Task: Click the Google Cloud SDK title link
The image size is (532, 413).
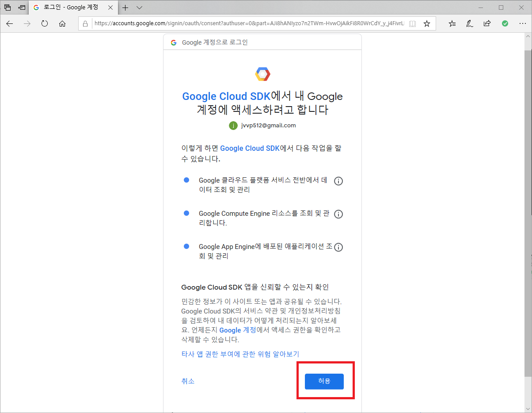Action: [x=226, y=96]
